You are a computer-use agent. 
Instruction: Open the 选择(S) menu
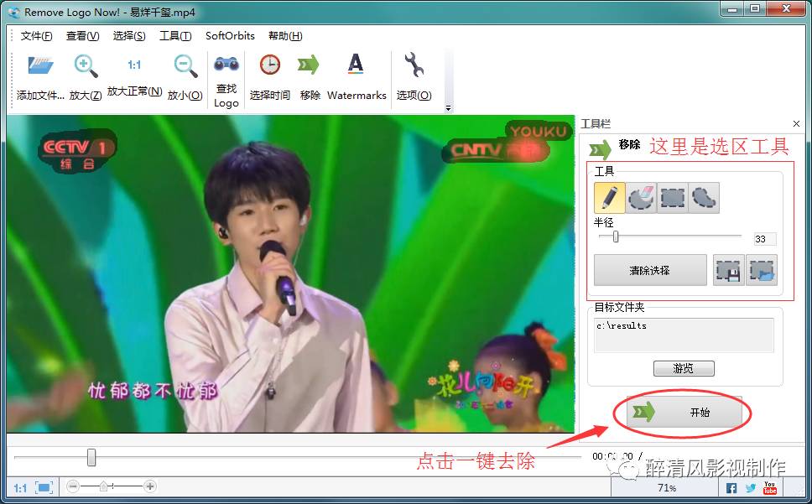(129, 36)
